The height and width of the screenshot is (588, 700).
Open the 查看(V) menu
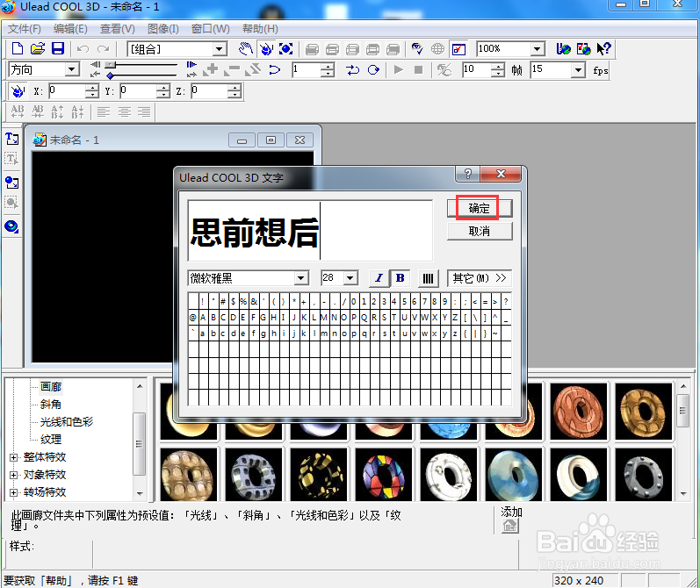pyautogui.click(x=118, y=29)
